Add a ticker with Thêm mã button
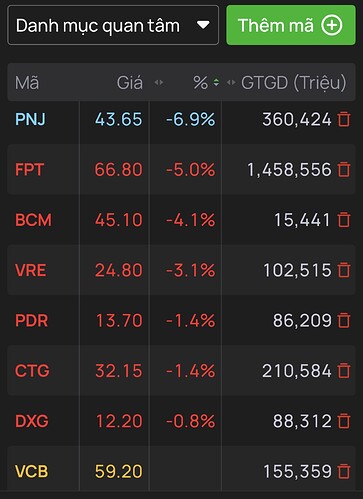This screenshot has height=499, width=363. pyautogui.click(x=291, y=25)
